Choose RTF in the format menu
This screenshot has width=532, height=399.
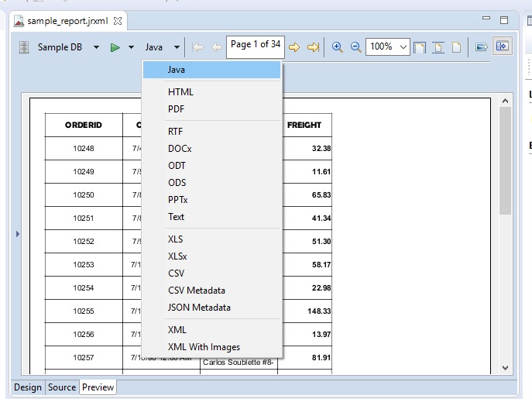211,132
